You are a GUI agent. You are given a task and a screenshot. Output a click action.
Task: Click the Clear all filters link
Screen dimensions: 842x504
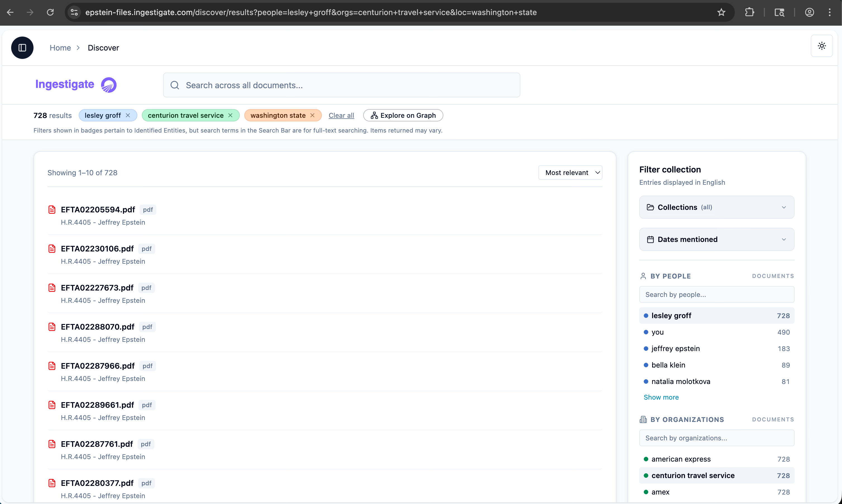341,115
